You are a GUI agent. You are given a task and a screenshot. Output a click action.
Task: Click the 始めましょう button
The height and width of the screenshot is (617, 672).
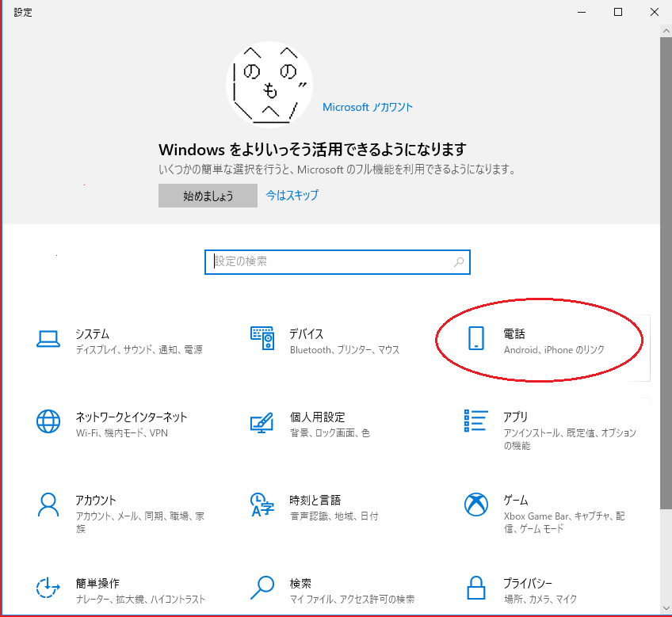pyautogui.click(x=208, y=196)
